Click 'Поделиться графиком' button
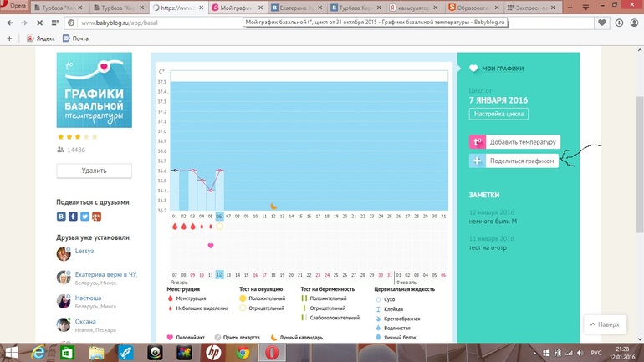644x362 pixels. [514, 161]
